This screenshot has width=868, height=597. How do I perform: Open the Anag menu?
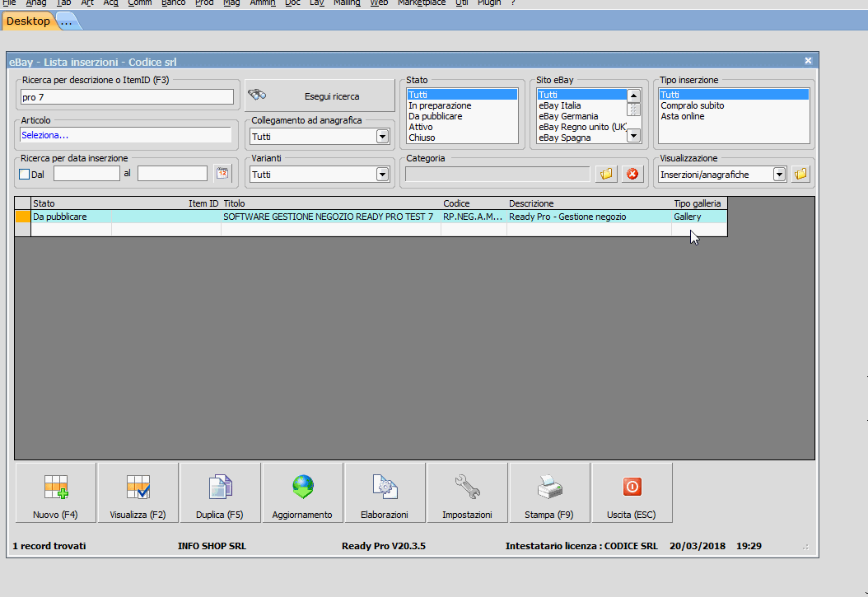pos(36,2)
